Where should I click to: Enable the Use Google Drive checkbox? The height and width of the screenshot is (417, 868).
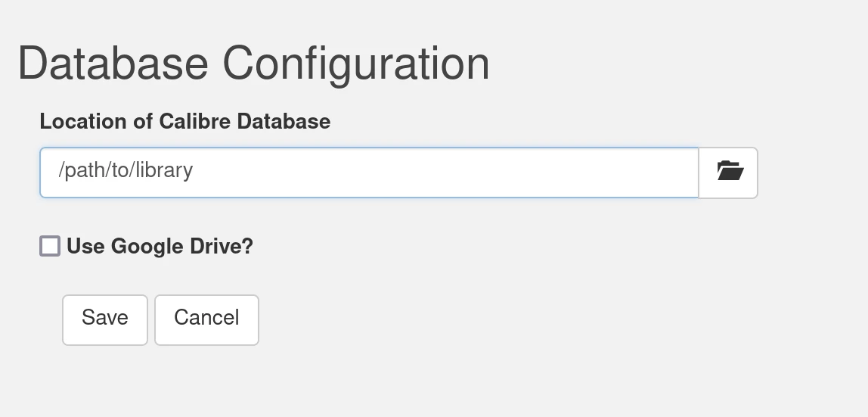(x=50, y=246)
